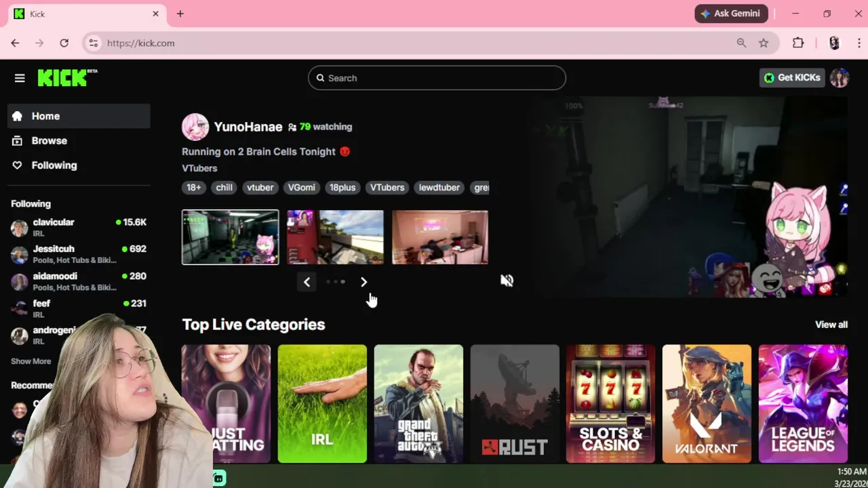The width and height of the screenshot is (868, 488).
Task: Open the Rust category card
Action: pos(515,404)
